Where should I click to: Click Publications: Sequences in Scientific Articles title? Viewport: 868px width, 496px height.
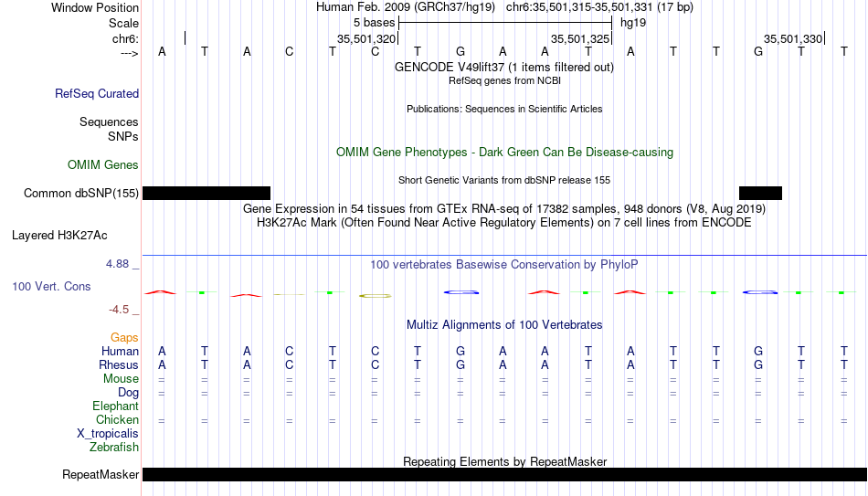click(x=504, y=109)
